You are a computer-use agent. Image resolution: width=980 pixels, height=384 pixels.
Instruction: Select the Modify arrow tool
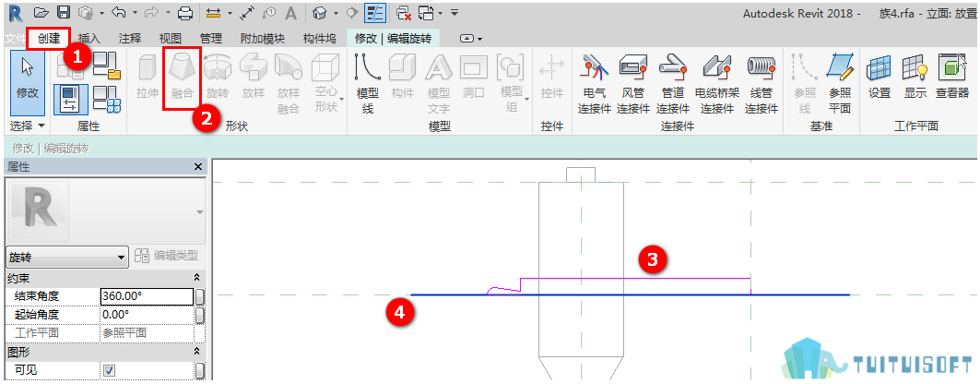[x=28, y=82]
